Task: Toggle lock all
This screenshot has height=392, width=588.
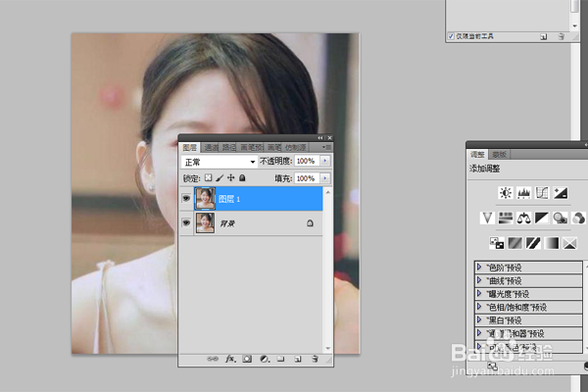Action: tap(242, 177)
